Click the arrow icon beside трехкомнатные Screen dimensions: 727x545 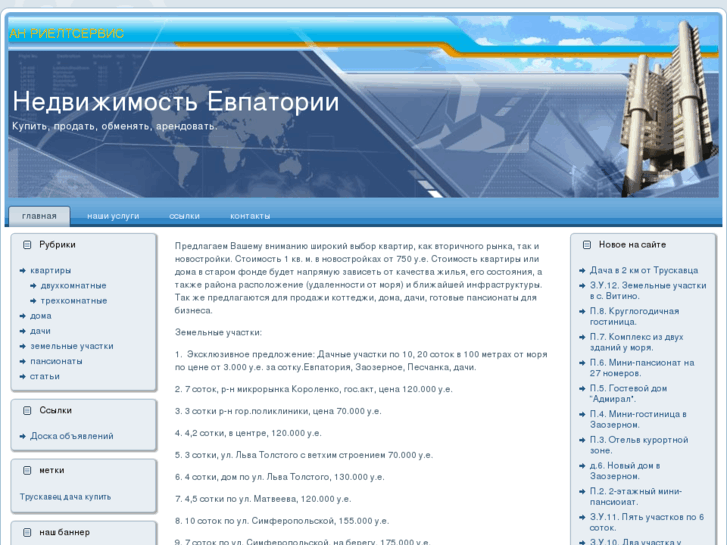tap(33, 301)
